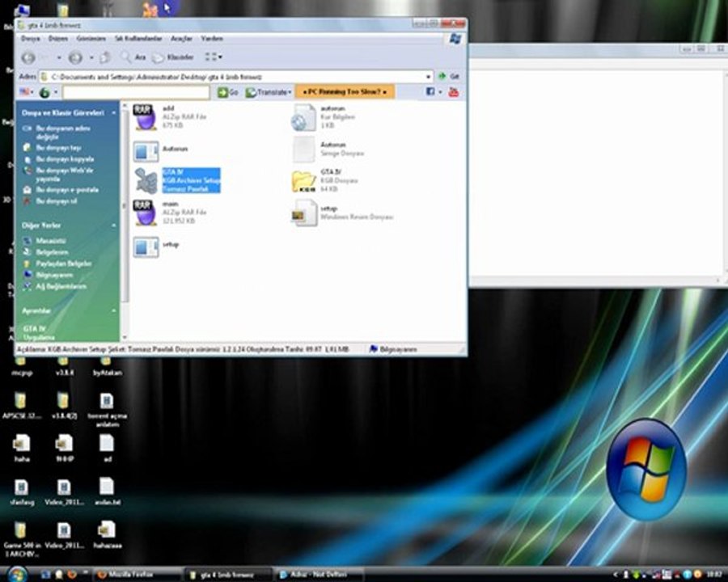
Task: Click Bu dosyayı sil link
Action: (56, 201)
